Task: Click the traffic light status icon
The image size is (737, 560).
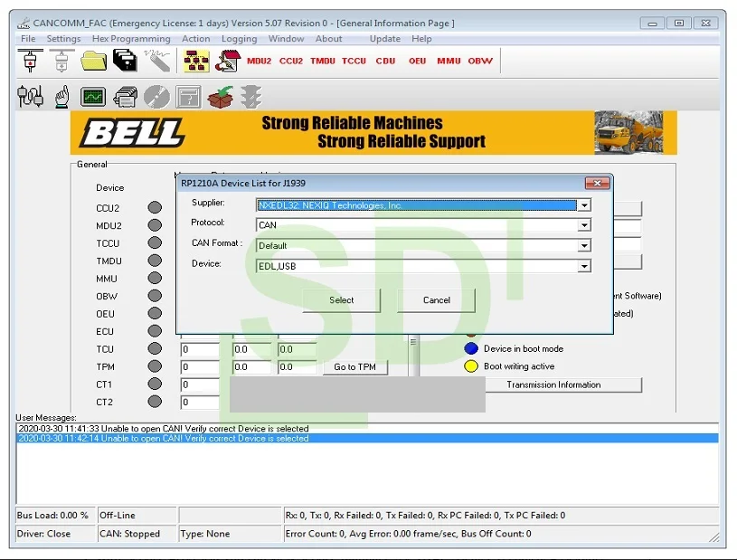Action: tap(250, 95)
